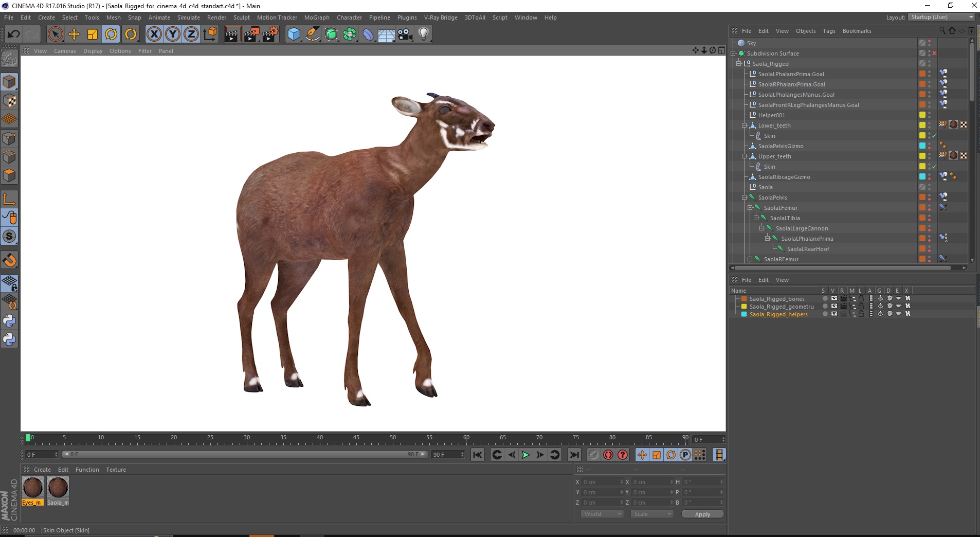
Task: Add a Camera object
Action: (x=405, y=34)
